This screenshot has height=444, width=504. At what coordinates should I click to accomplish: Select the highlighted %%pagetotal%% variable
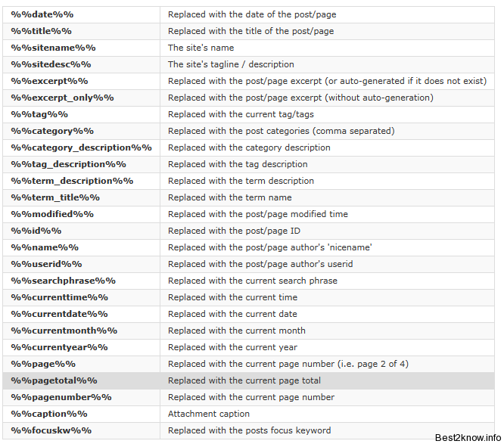click(54, 380)
